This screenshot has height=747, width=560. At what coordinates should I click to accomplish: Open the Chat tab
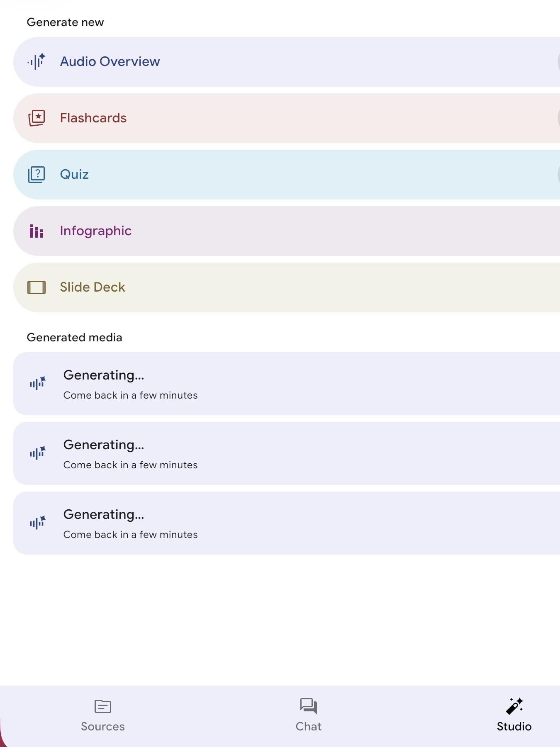(308, 726)
